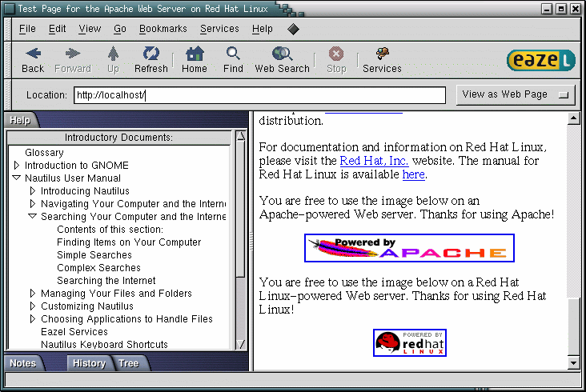586x392 pixels.
Task: Reload page with Refresh icon
Action: click(x=151, y=54)
